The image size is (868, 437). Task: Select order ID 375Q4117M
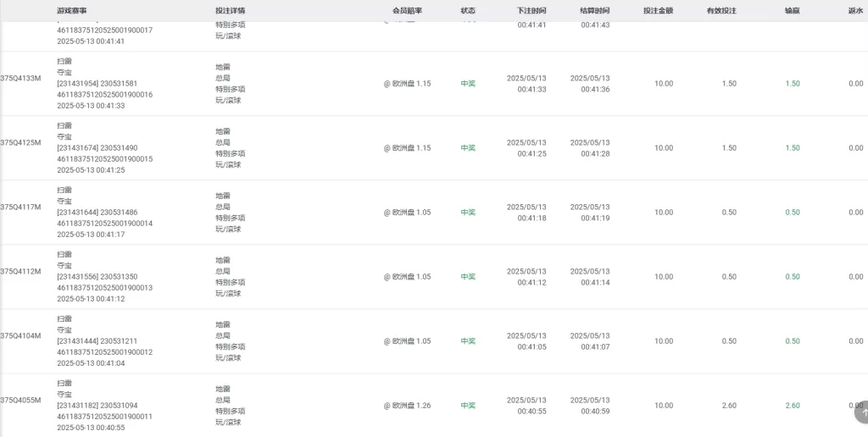(20, 207)
